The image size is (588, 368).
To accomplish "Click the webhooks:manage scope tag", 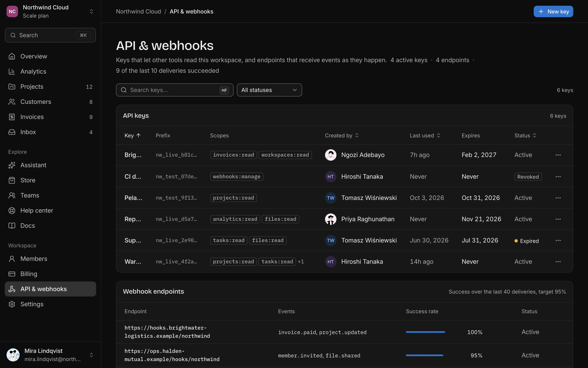I will click(x=236, y=177).
